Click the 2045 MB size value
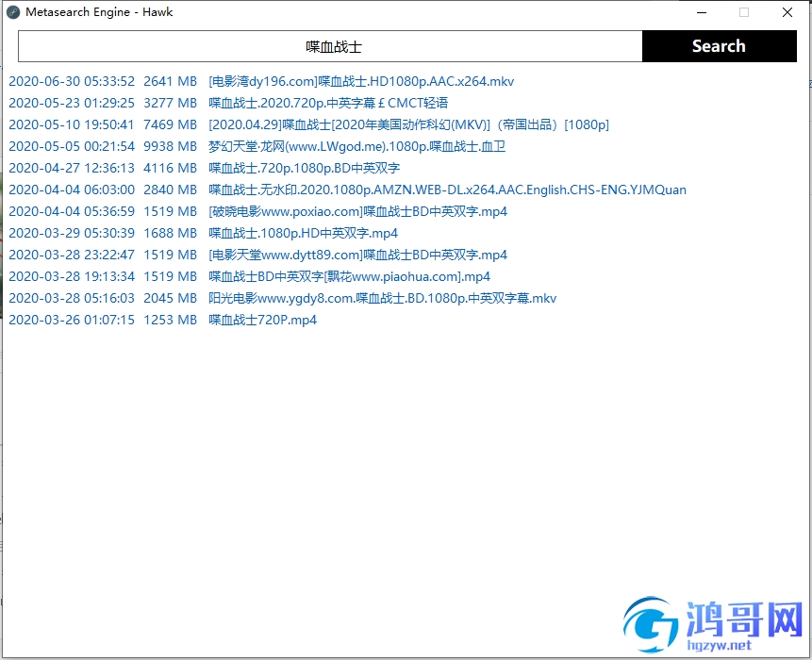812x660 pixels. (171, 299)
